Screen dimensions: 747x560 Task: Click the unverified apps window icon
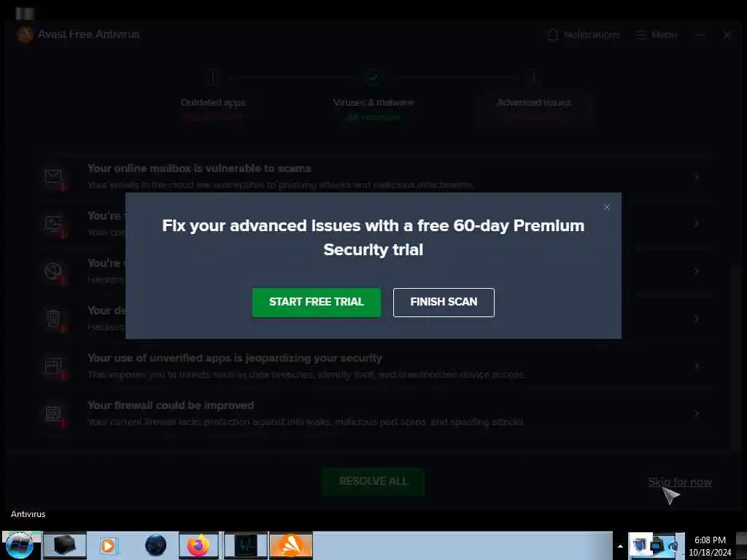click(x=53, y=366)
